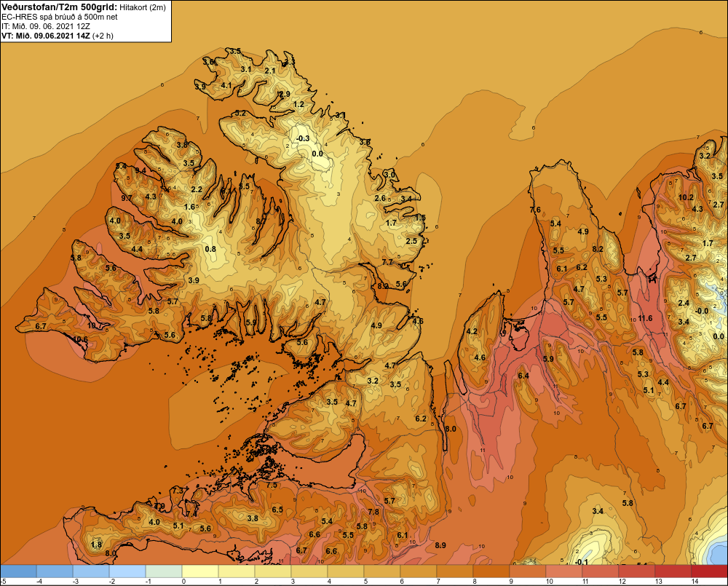Viewport: 728px width, 586px height.
Task: Click the legend tick label 14
Action: pyautogui.click(x=695, y=582)
